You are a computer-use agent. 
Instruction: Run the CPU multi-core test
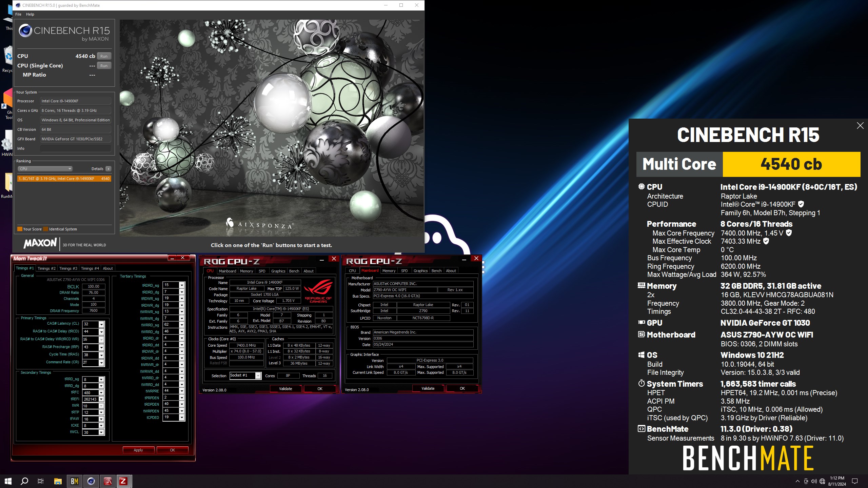[x=104, y=56]
